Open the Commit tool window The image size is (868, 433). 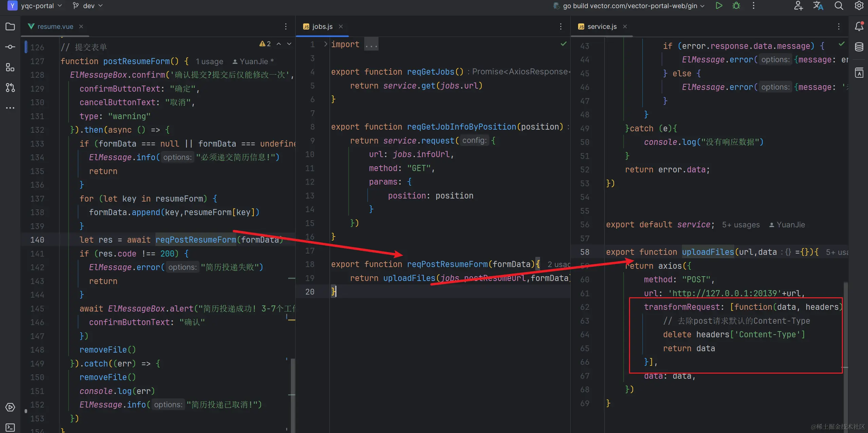10,47
